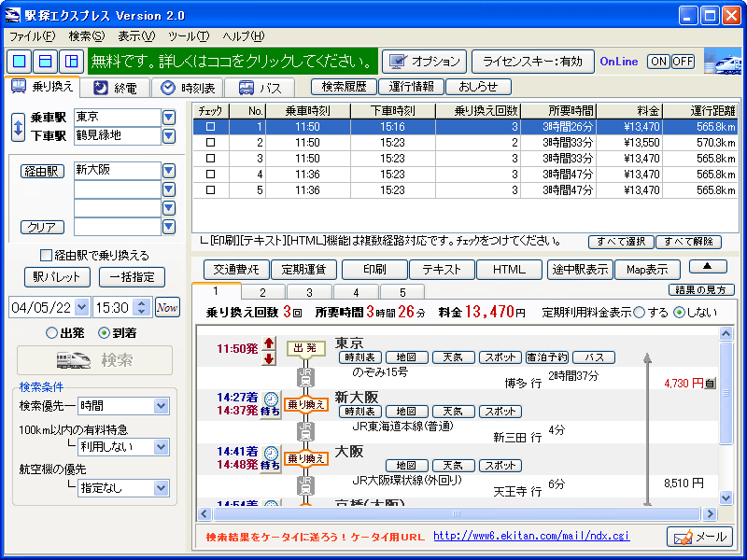Open the オプション options button
This screenshot has height=560, width=747.
(x=425, y=62)
